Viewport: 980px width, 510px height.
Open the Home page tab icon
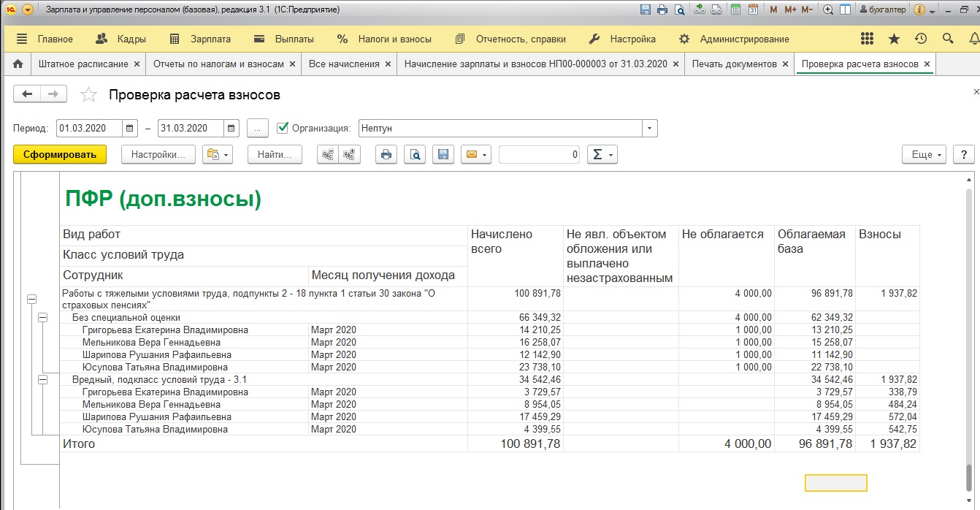click(18, 64)
